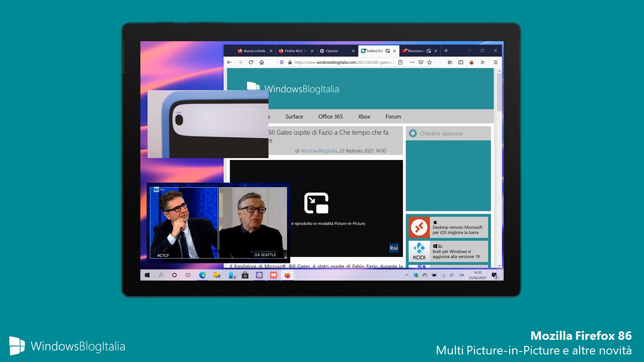Click Picture-in-Picture indicator on Recensione tab
Viewport: 644px width, 362px height.
429,51
